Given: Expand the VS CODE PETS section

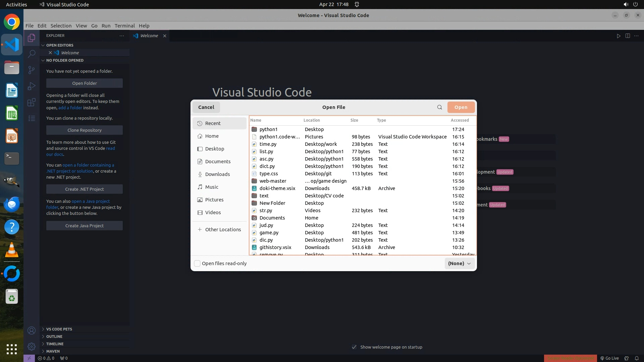Looking at the screenshot, I should pos(59,329).
